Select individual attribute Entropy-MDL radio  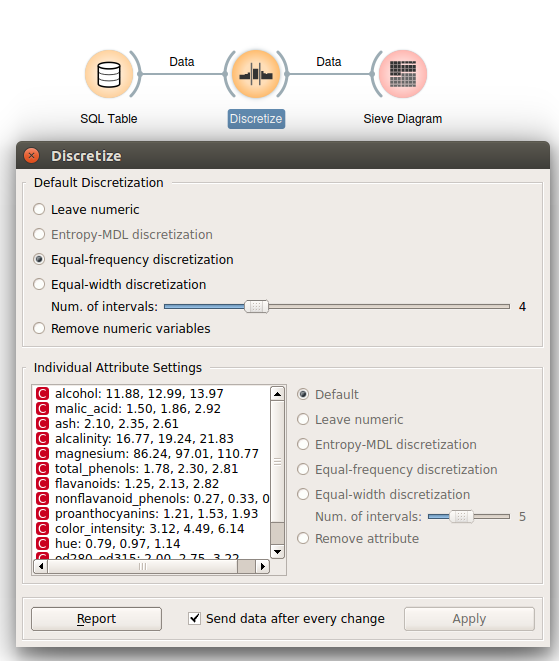(x=303, y=444)
